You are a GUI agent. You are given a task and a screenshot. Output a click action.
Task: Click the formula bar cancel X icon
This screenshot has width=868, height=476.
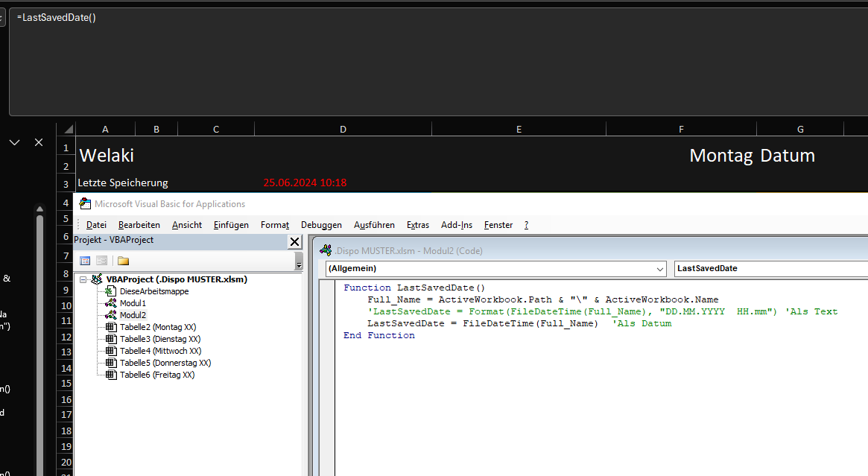point(39,142)
